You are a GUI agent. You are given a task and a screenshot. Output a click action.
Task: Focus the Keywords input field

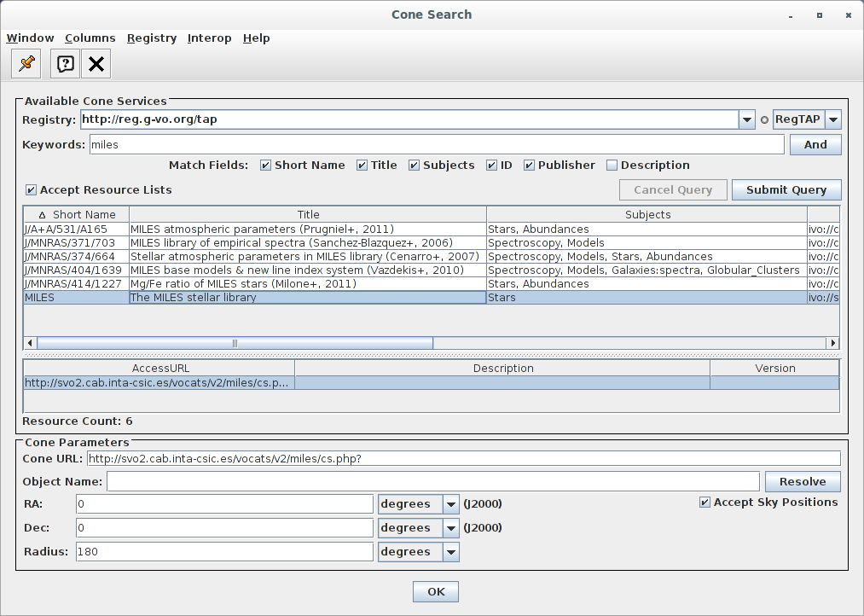[x=437, y=145]
